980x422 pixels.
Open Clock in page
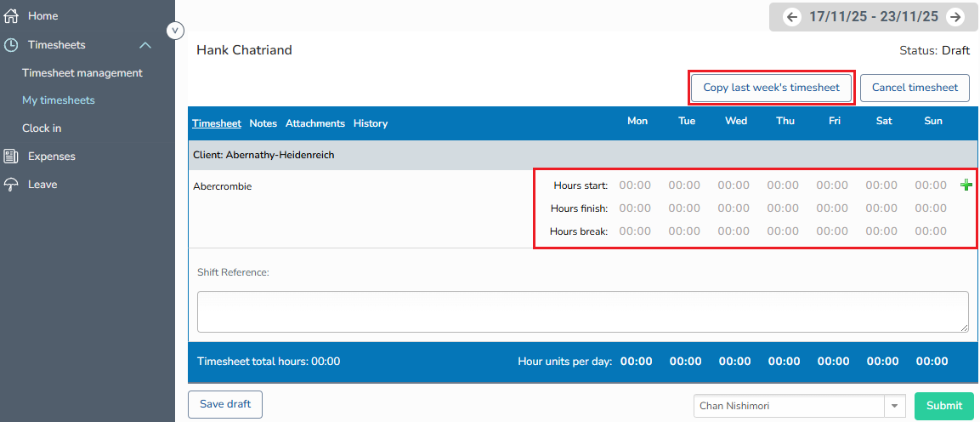click(42, 128)
